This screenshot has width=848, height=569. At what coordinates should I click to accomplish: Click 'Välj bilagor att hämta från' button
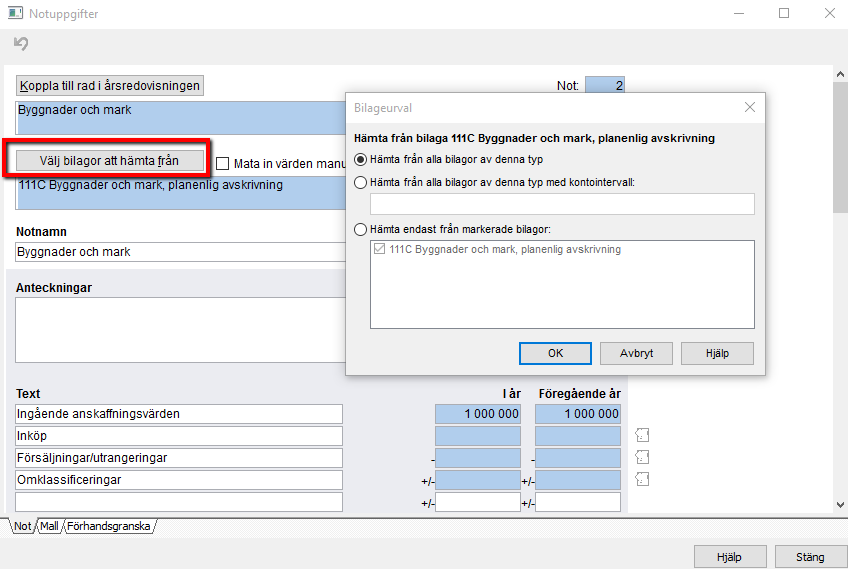[109, 161]
